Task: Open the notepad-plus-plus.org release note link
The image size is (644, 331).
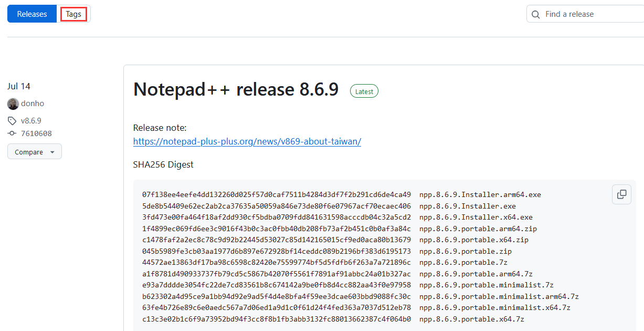Action: pyautogui.click(x=247, y=141)
